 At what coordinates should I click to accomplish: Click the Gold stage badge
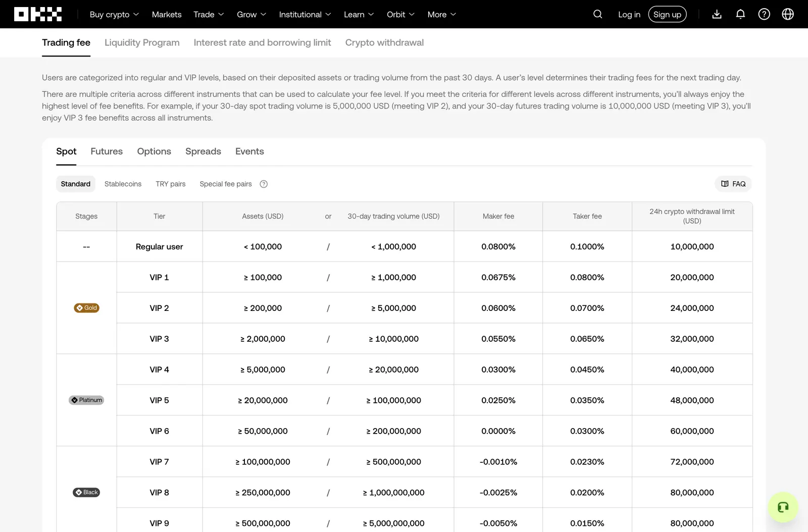click(86, 308)
